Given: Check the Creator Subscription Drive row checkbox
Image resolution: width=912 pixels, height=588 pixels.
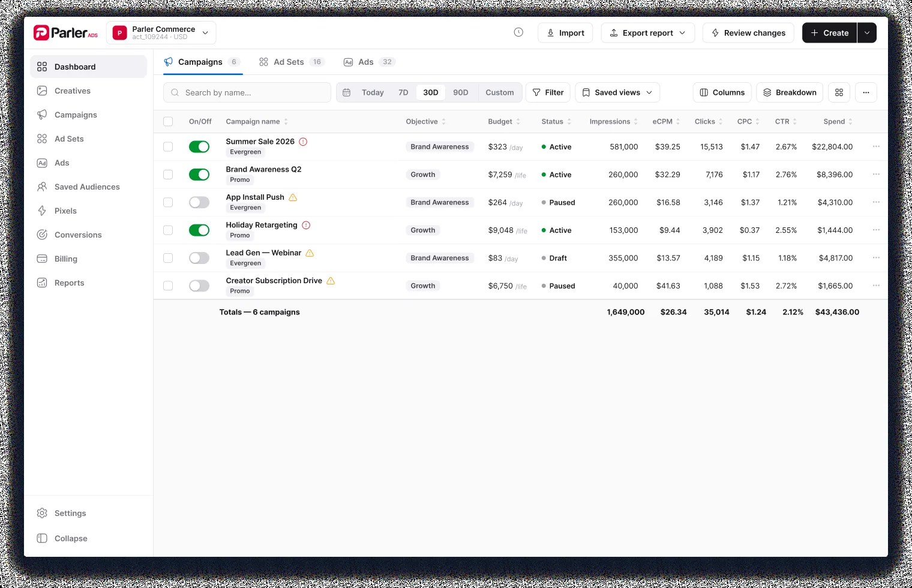Looking at the screenshot, I should (x=168, y=286).
